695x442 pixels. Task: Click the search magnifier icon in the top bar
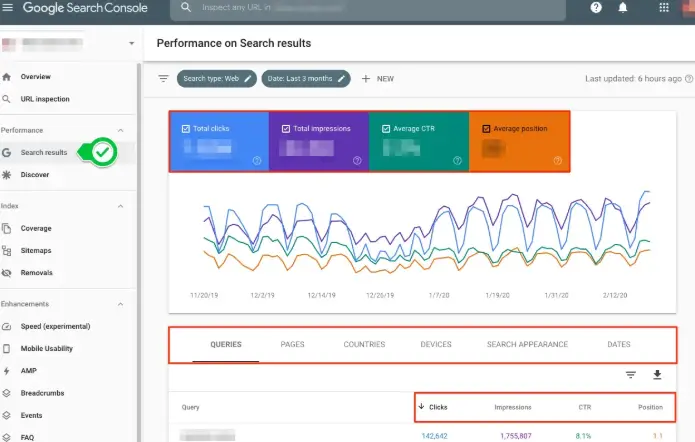186,8
